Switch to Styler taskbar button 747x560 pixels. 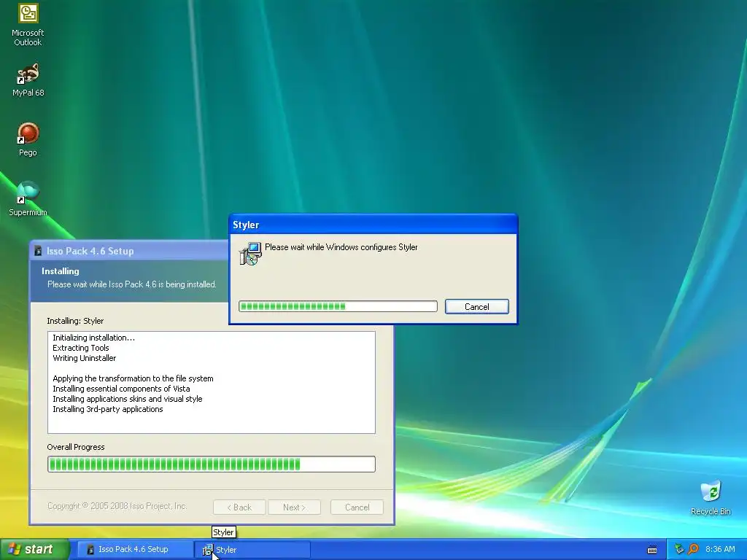click(x=253, y=550)
